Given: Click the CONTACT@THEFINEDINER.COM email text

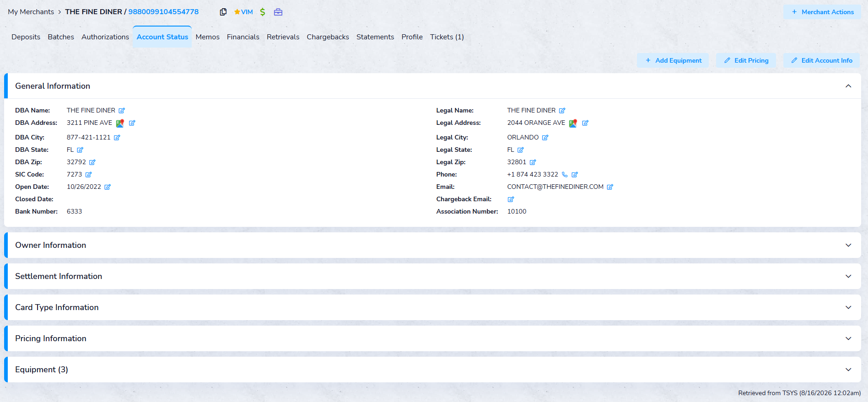Looking at the screenshot, I should pyautogui.click(x=555, y=187).
